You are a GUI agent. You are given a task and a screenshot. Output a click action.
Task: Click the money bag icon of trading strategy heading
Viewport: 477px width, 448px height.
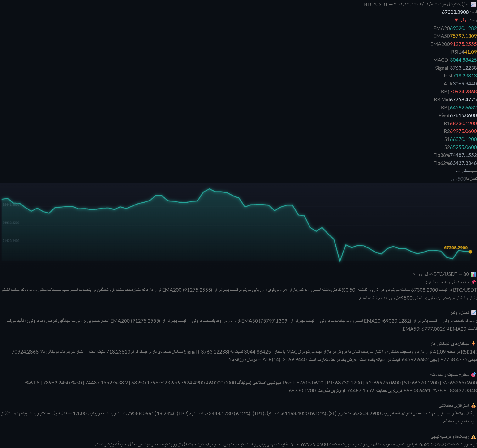tap(473, 405)
